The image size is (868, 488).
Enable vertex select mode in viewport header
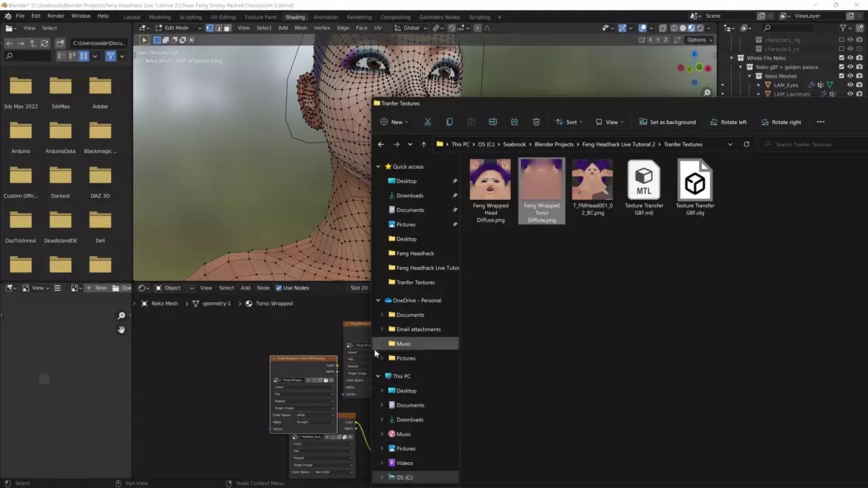[x=210, y=28]
